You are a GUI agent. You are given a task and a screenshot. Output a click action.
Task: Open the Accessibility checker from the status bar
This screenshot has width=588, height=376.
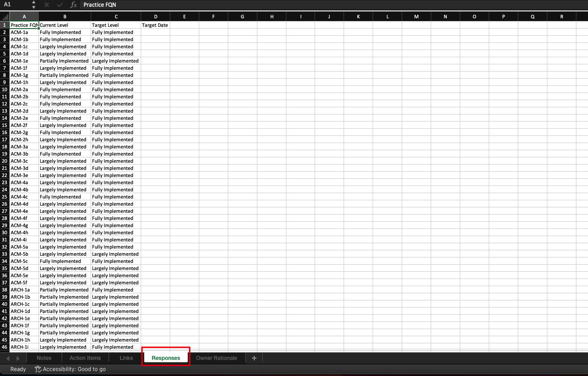[x=38, y=369]
